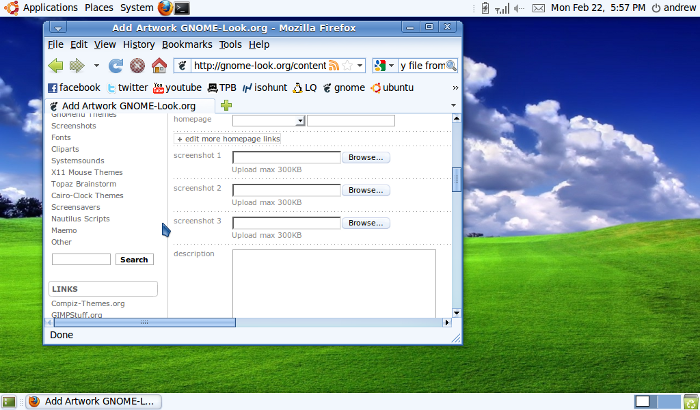Show more bookmarks with the chevron
Viewport: 700px width, 410px height.
(x=455, y=88)
